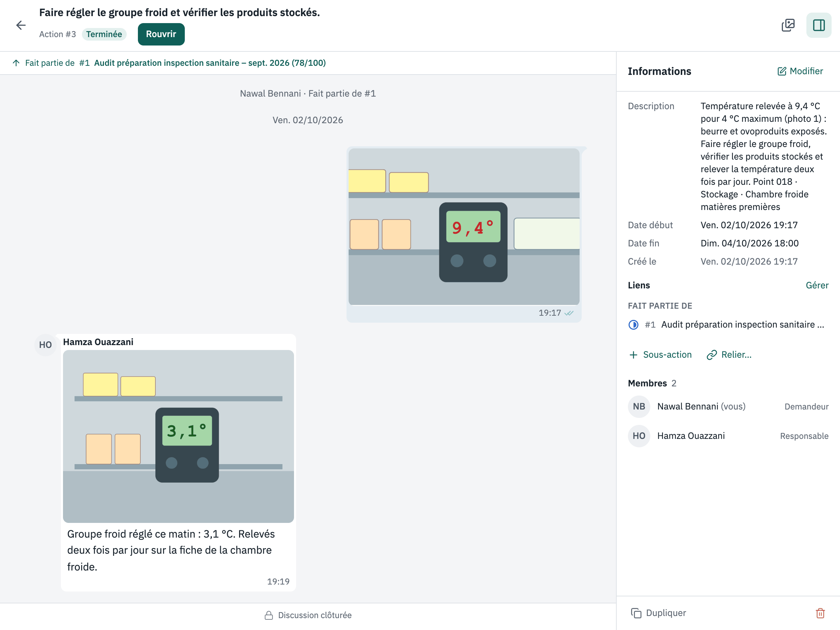
Task: Click the Responsable role label
Action: pyautogui.click(x=804, y=436)
